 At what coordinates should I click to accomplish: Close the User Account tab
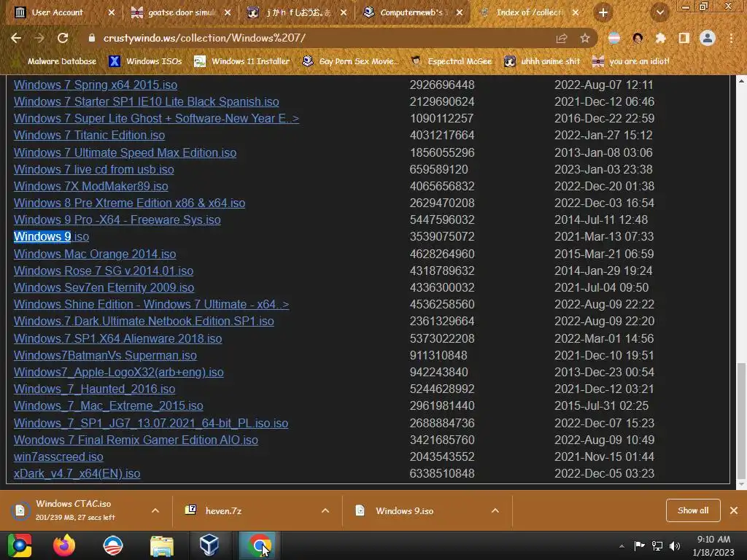tap(112, 12)
